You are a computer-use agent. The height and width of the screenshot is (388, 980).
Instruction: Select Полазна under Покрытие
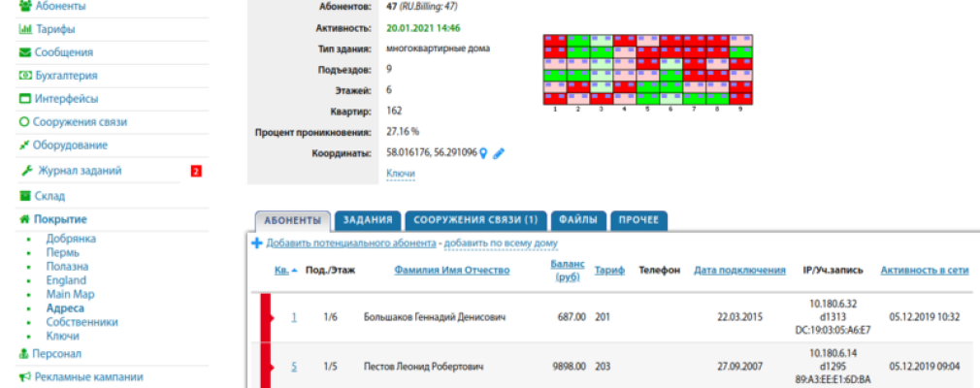(67, 266)
